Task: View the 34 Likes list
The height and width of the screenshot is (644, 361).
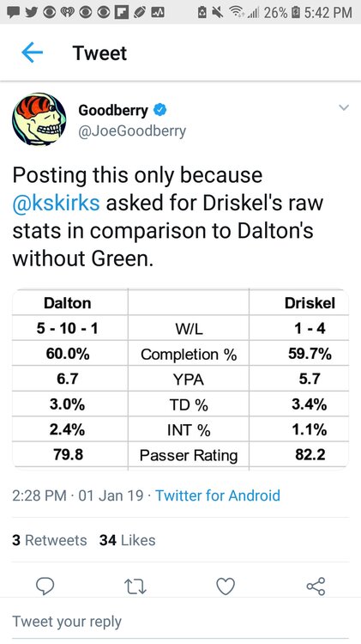Action: (127, 540)
